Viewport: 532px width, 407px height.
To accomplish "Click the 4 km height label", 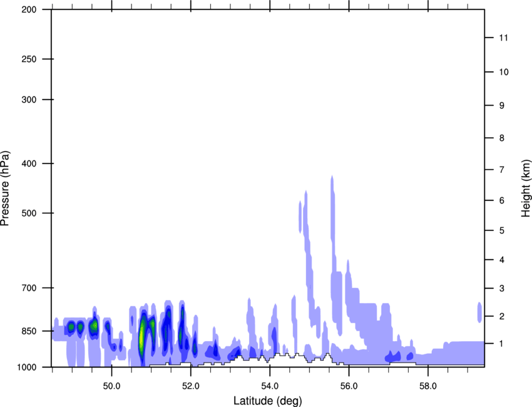I will coord(502,260).
